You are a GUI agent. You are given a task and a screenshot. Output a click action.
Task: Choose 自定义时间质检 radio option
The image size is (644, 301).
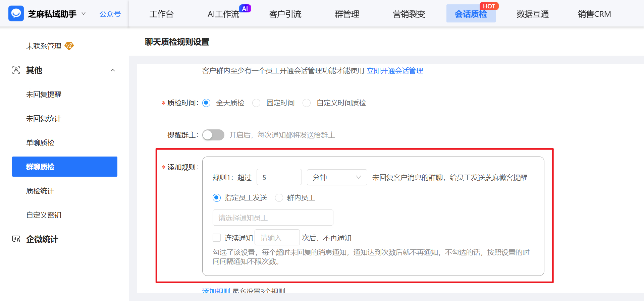[307, 103]
